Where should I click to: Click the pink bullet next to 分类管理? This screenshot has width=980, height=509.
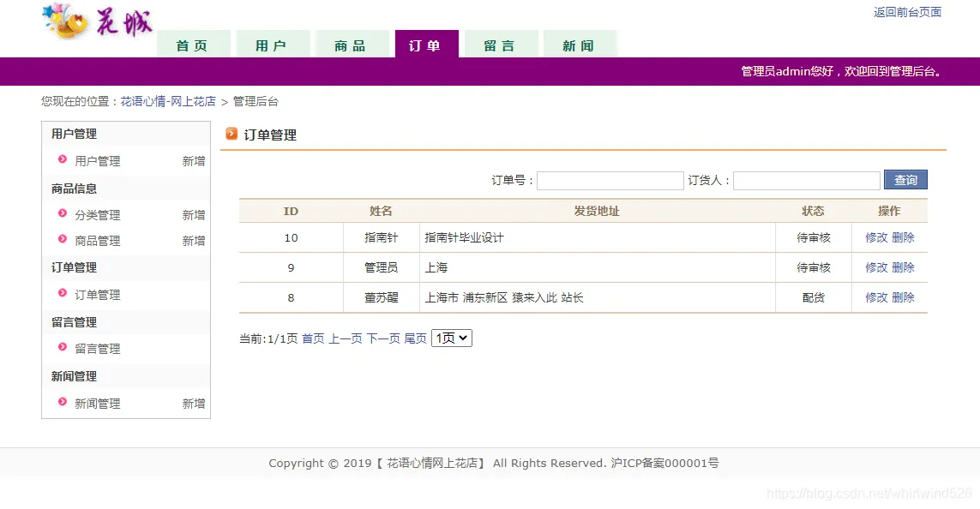pyautogui.click(x=63, y=213)
